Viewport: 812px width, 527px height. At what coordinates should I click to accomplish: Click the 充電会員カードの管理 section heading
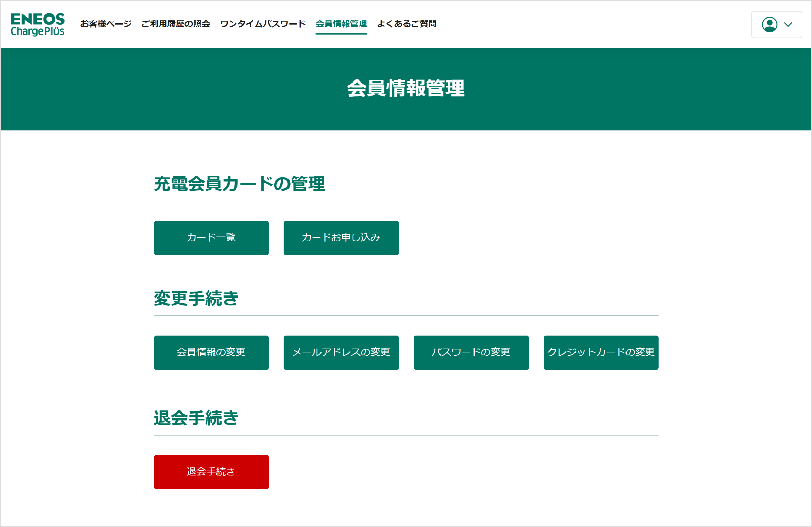pos(239,184)
